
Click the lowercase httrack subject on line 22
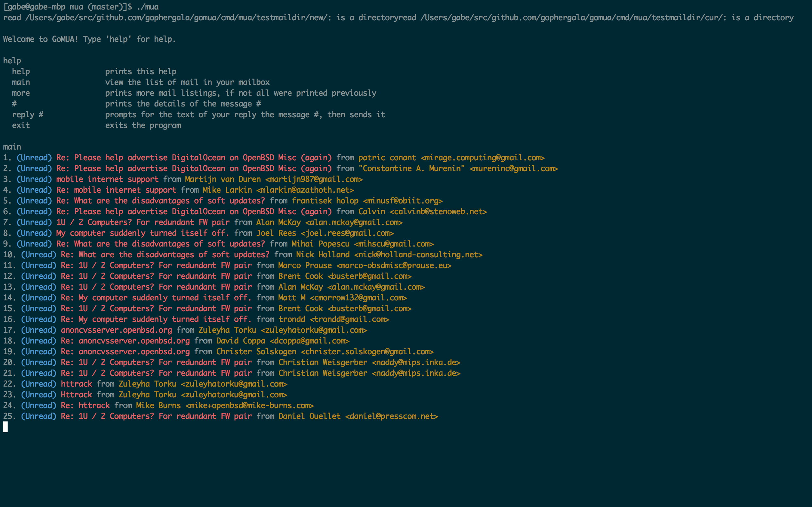[76, 384]
